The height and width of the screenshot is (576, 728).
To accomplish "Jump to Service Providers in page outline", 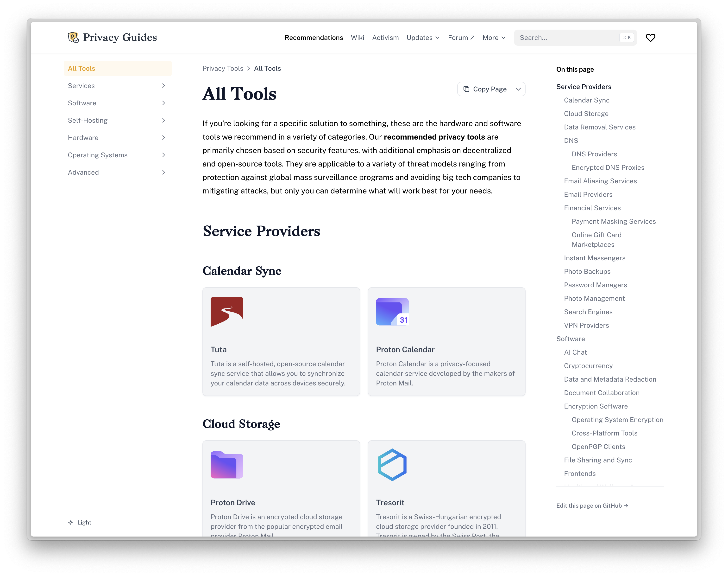I will [584, 87].
